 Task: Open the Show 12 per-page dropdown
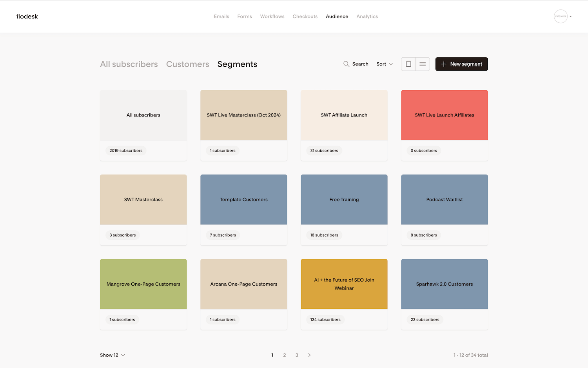[x=113, y=355]
